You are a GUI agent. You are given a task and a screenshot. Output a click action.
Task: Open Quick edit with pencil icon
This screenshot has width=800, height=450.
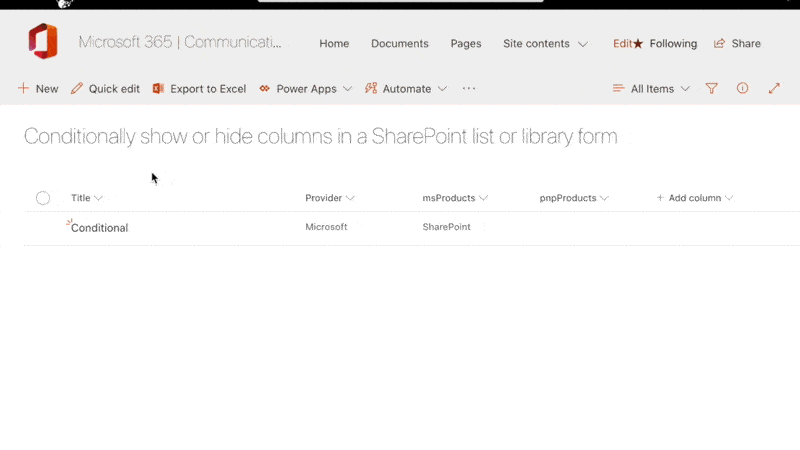click(105, 89)
